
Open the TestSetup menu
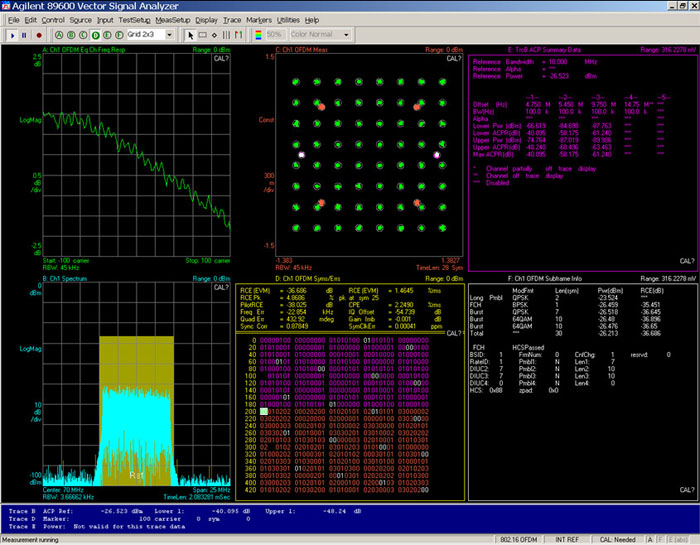click(x=134, y=20)
